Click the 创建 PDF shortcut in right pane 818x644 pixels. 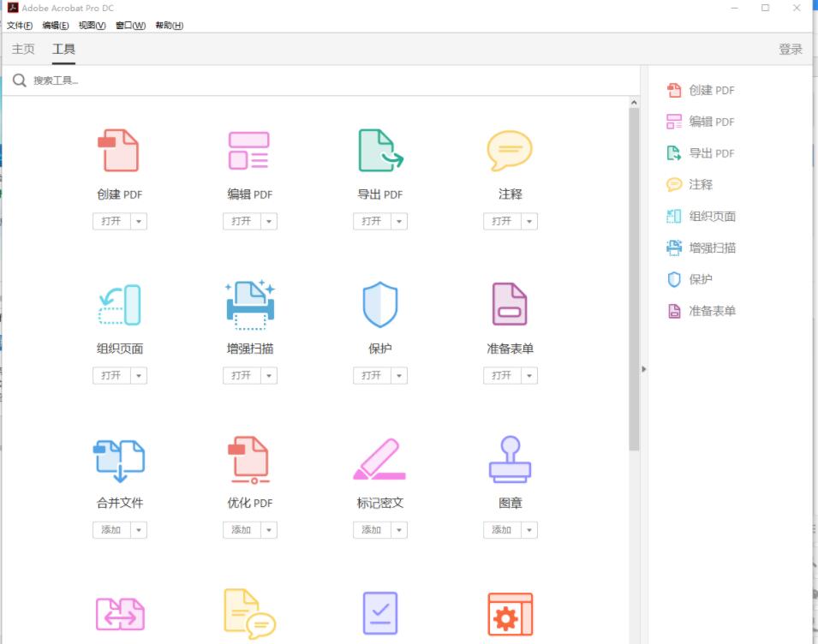[x=701, y=90]
